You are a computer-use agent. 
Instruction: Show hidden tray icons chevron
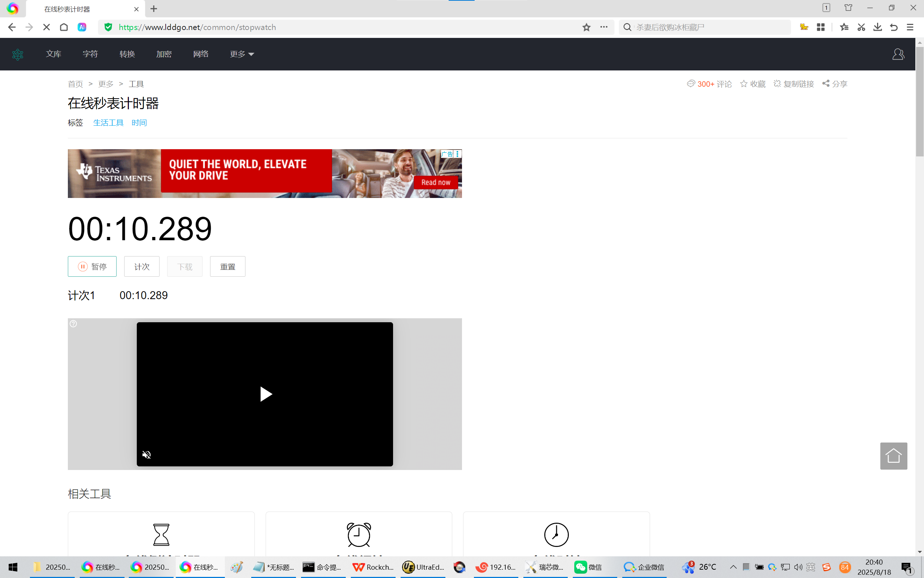(x=733, y=567)
